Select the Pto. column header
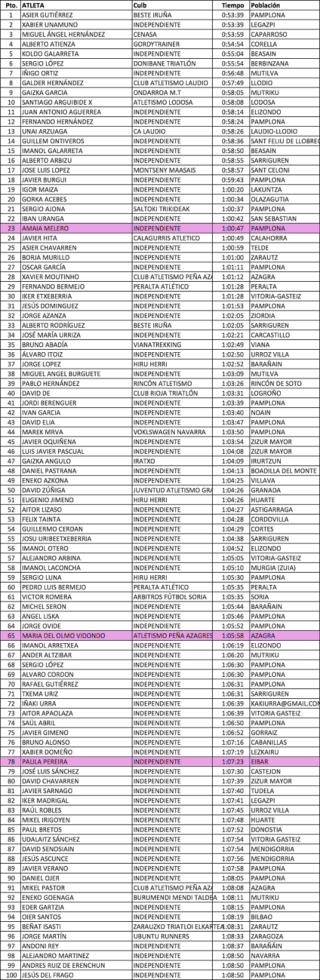This screenshot has height=980, width=320. pos(11,5)
